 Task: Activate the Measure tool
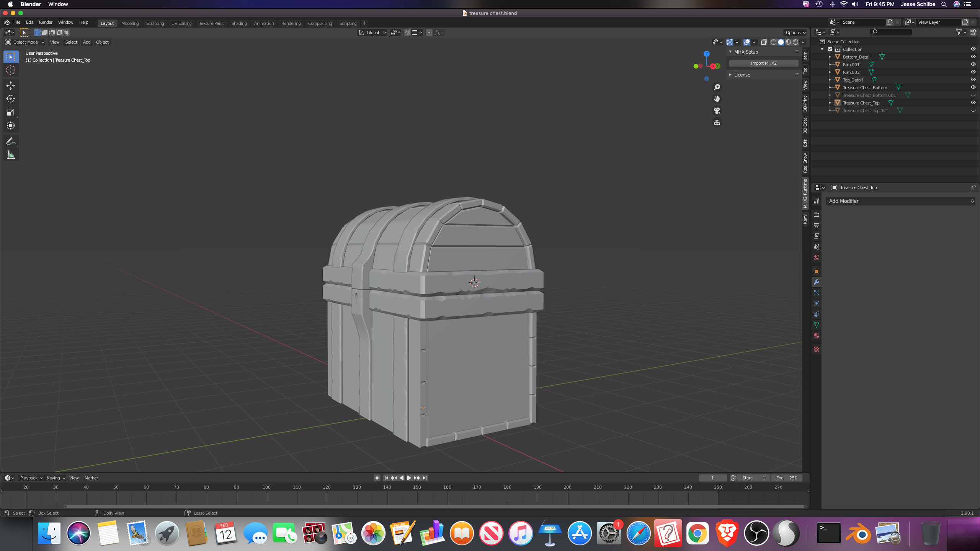pyautogui.click(x=11, y=155)
